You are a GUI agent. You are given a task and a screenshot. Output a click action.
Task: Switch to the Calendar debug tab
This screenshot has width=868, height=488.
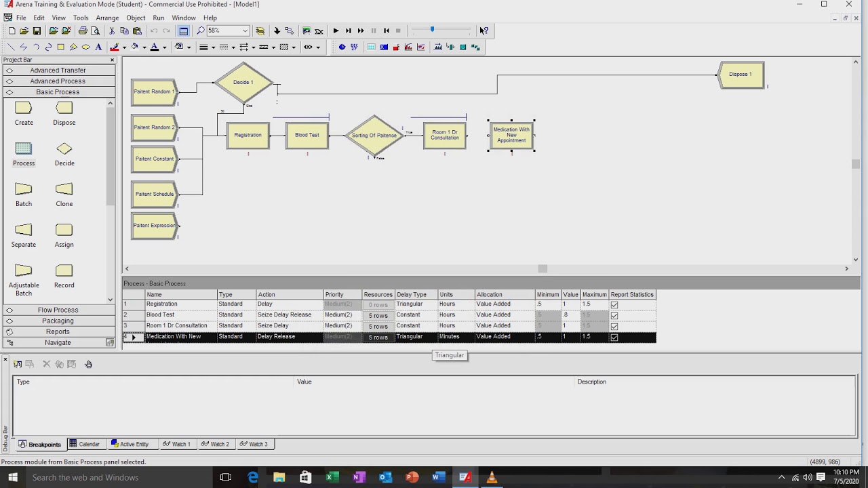(x=85, y=445)
